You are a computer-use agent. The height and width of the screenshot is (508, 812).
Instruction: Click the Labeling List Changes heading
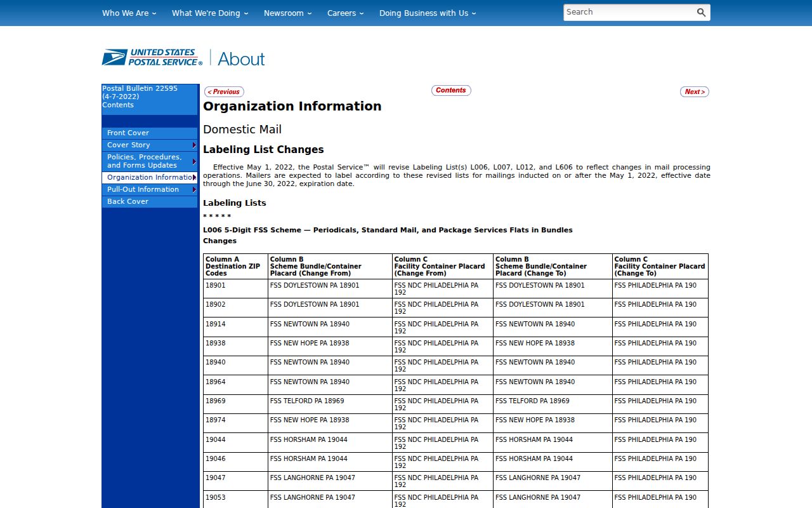(263, 150)
